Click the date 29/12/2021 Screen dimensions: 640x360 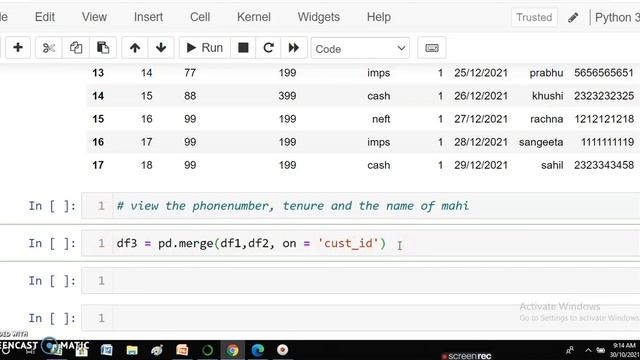tap(481, 165)
